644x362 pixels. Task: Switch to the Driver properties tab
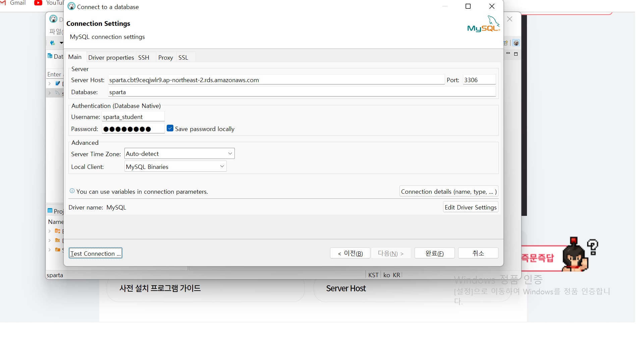[111, 58]
